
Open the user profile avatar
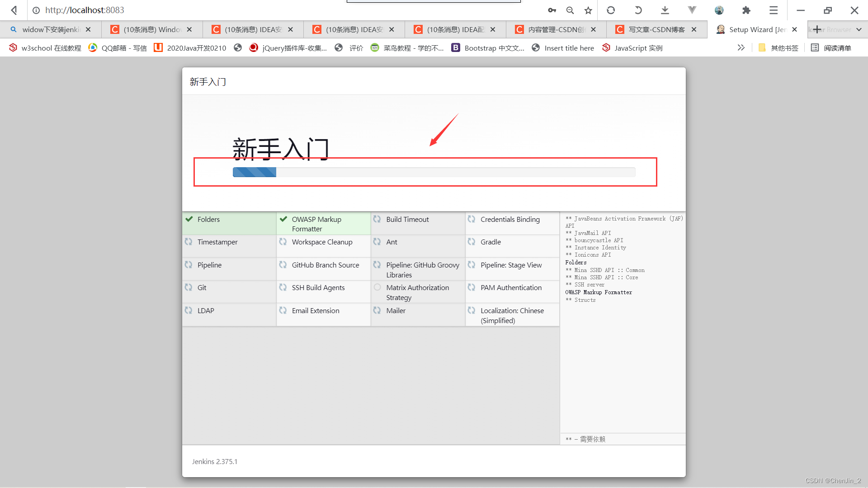coord(719,10)
